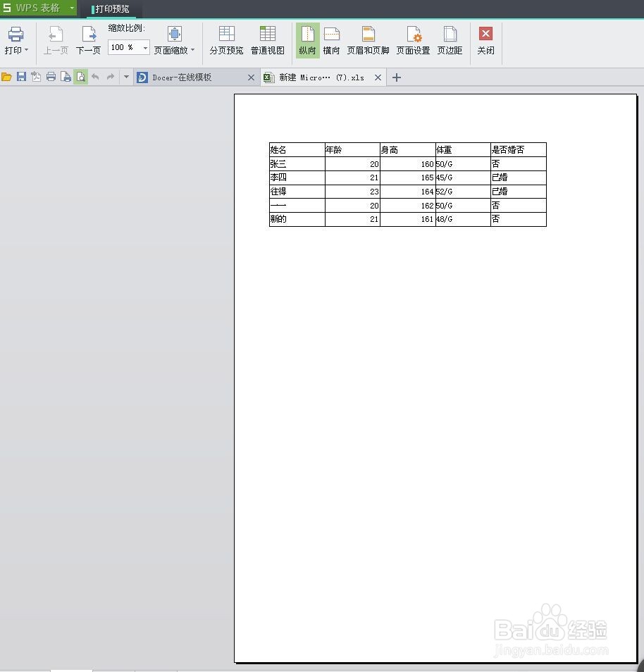Click the height value 161
This screenshot has height=672, width=644.
click(x=408, y=219)
